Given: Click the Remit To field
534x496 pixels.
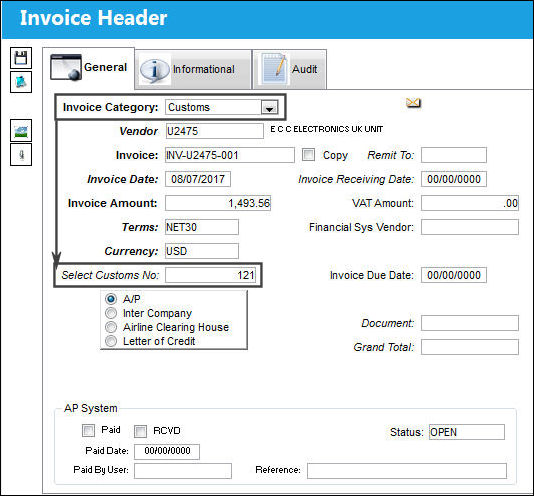Looking at the screenshot, I should tap(454, 155).
